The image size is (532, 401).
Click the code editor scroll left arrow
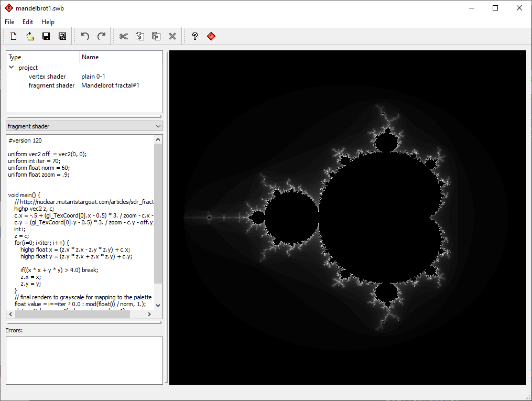11,314
